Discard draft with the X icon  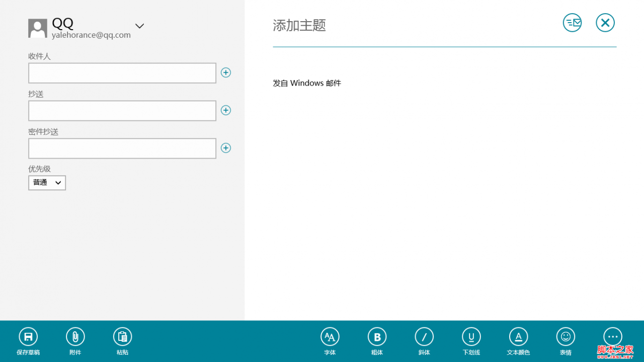pos(605,23)
